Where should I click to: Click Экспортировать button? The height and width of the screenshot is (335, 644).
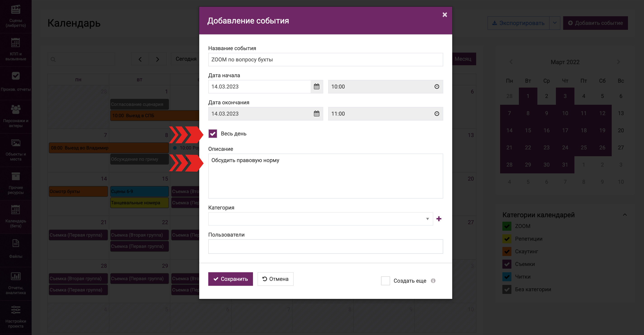coord(518,23)
